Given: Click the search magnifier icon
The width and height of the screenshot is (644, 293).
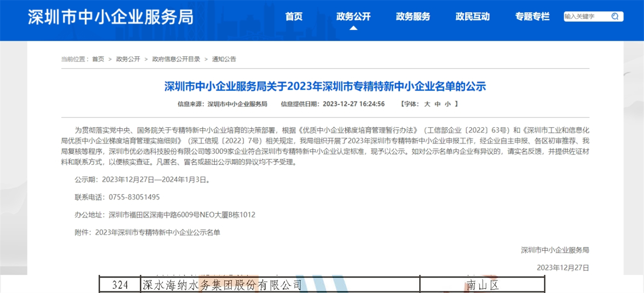Looking at the screenshot, I should (x=615, y=16).
